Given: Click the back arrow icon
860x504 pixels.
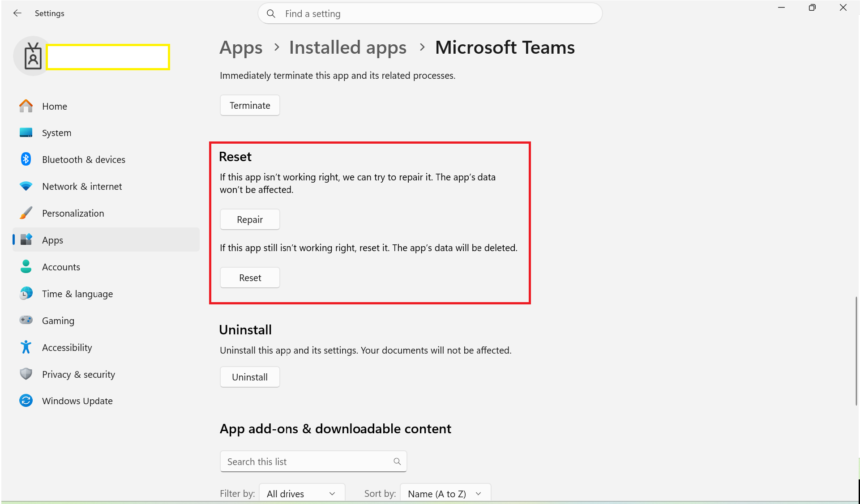Looking at the screenshot, I should (x=17, y=13).
